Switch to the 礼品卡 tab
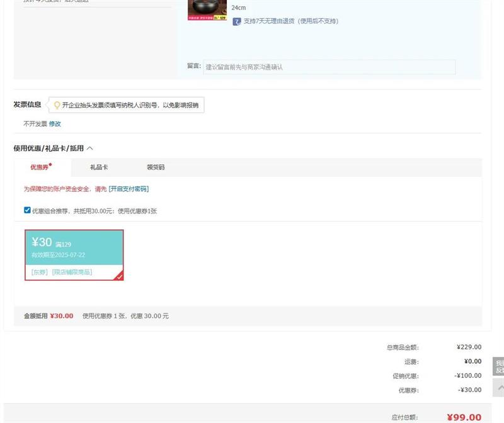This screenshot has width=504, height=423. 99,167
